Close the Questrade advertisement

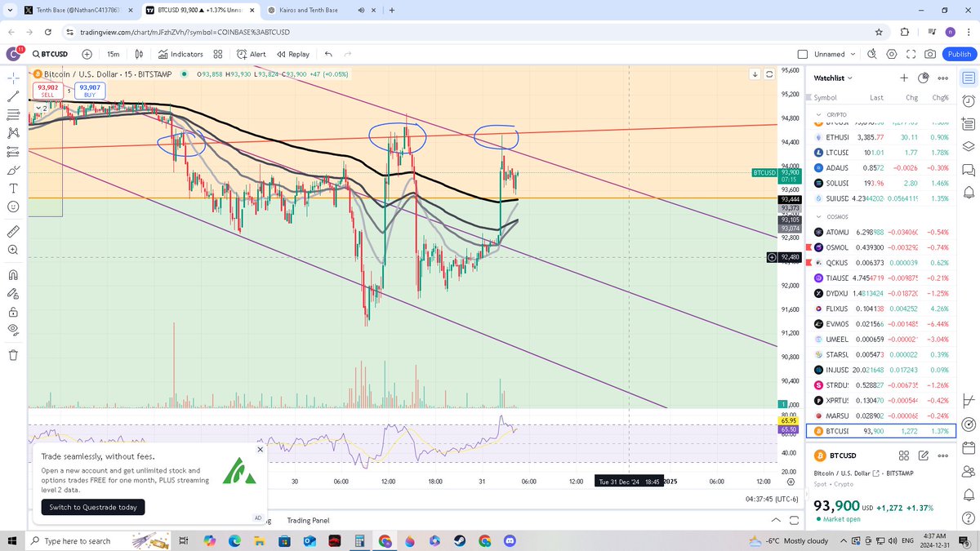point(261,449)
